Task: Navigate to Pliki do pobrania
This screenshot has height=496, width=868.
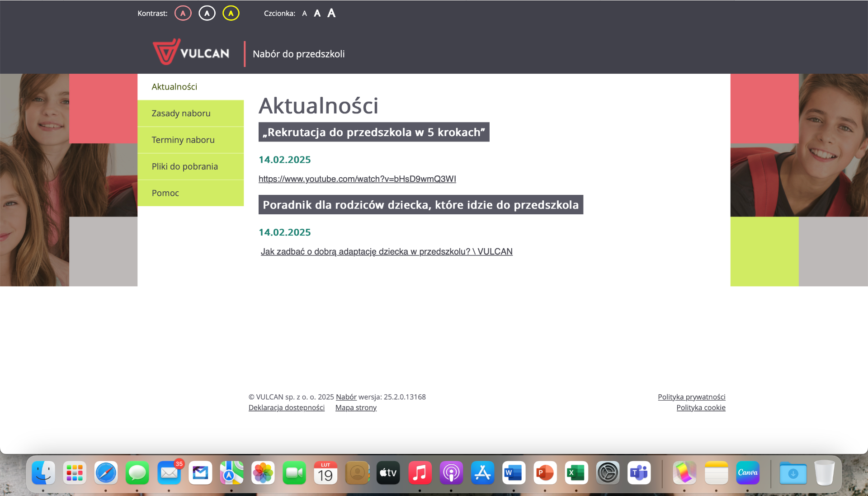Action: pos(184,166)
